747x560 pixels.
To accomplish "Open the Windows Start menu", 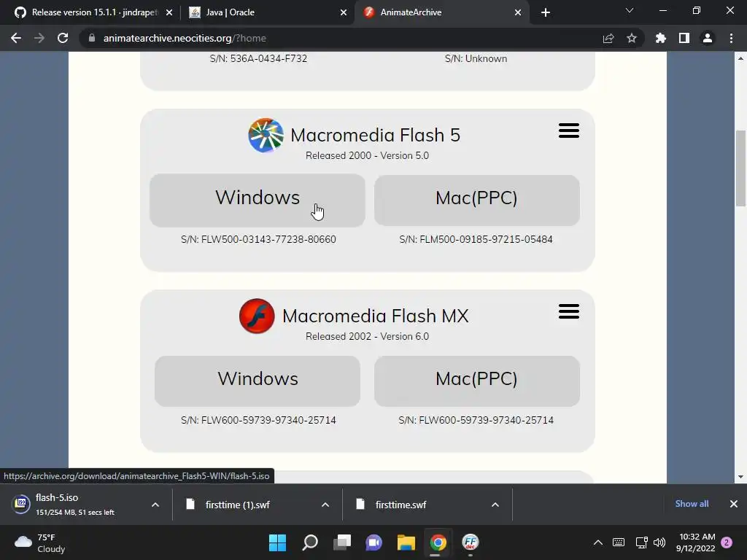I will (277, 542).
